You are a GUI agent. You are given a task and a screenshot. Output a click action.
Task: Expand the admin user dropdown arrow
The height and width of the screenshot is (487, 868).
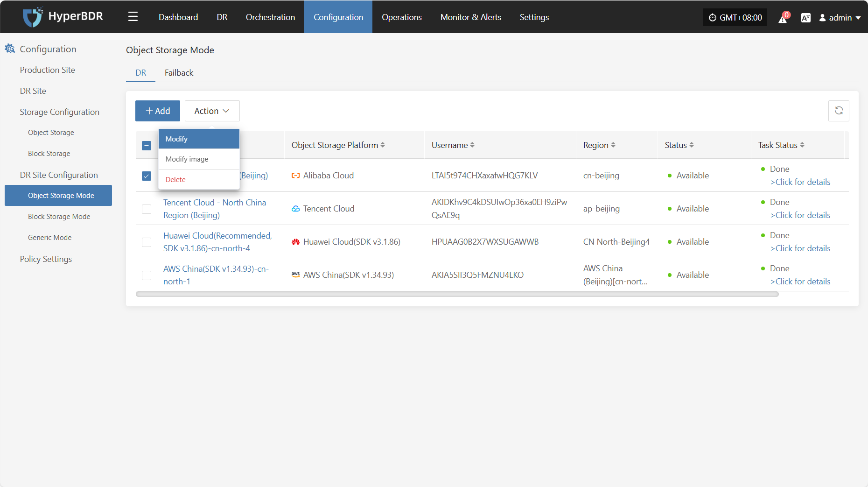coord(858,18)
